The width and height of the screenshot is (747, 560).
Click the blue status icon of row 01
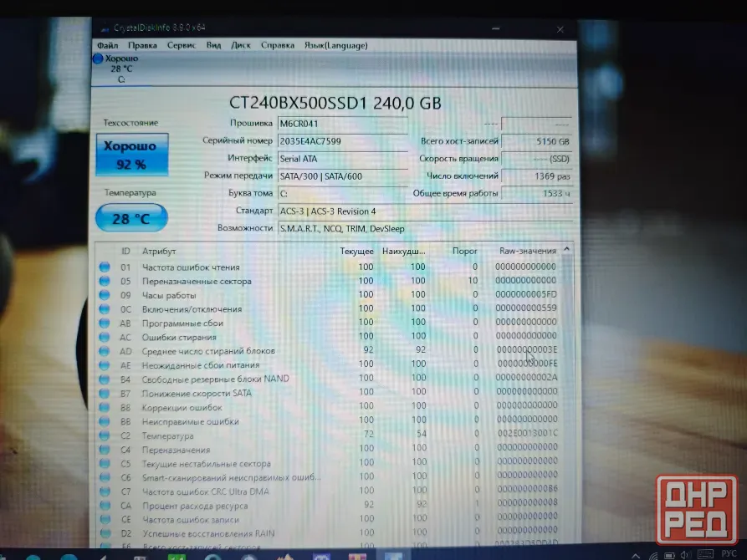(x=105, y=267)
